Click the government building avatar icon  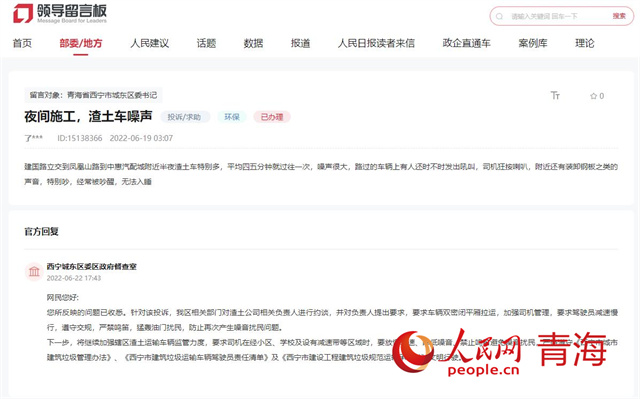(x=34, y=271)
